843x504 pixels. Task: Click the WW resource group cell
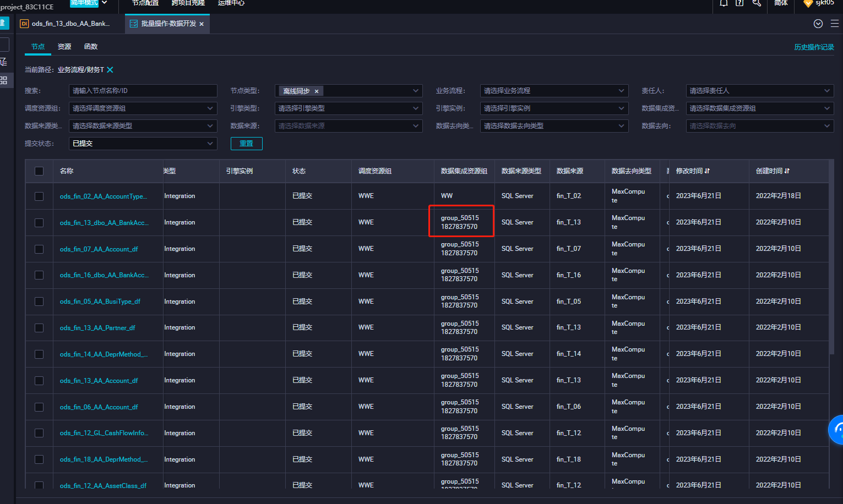pos(447,196)
